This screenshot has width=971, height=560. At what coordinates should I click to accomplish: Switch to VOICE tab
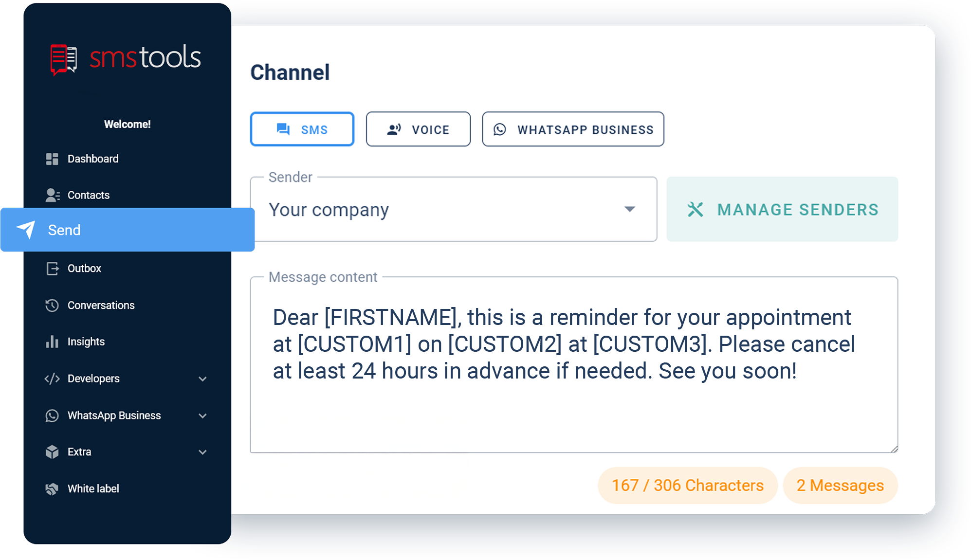[418, 129]
